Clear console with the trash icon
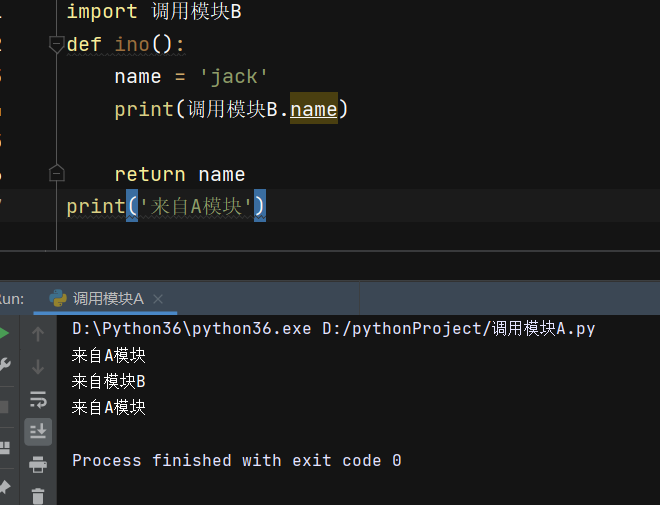This screenshot has width=660, height=505. click(38, 496)
